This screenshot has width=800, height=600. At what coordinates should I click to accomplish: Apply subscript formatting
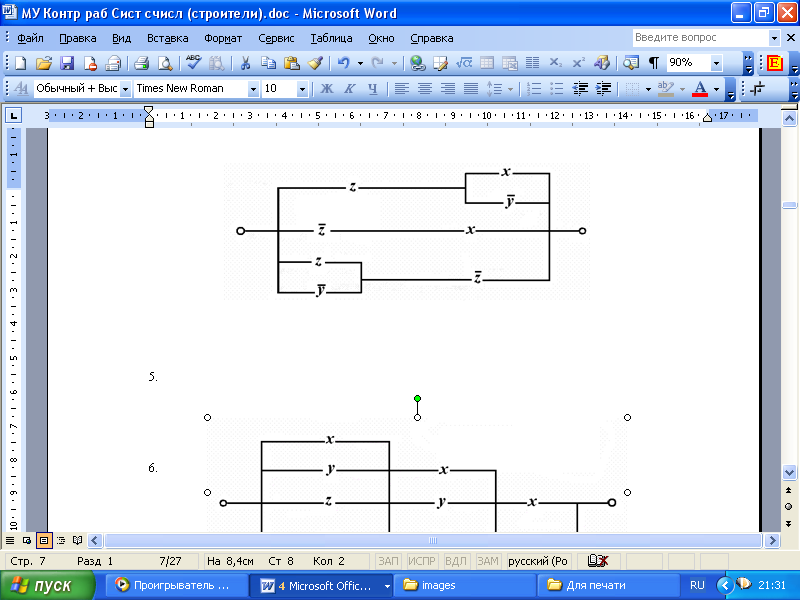[x=555, y=63]
